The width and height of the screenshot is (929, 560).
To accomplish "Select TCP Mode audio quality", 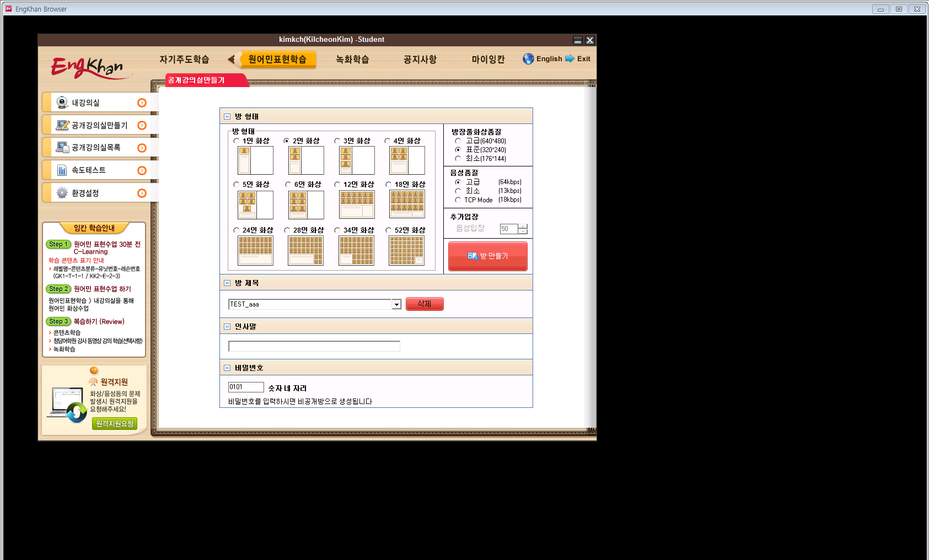I will click(x=458, y=200).
